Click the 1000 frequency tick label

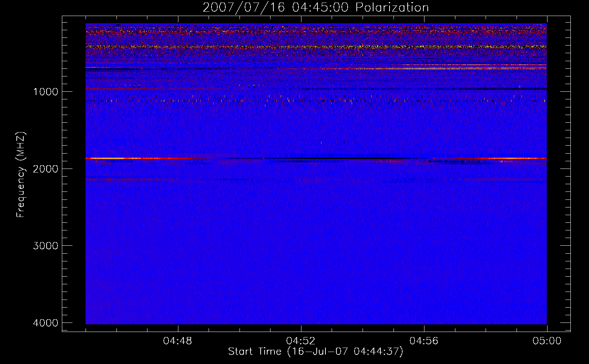point(46,92)
